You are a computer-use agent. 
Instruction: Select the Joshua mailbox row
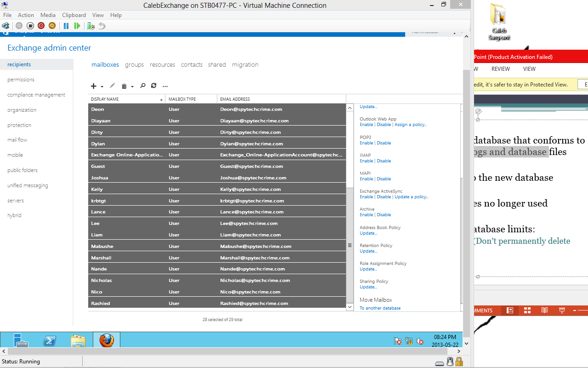(x=217, y=178)
